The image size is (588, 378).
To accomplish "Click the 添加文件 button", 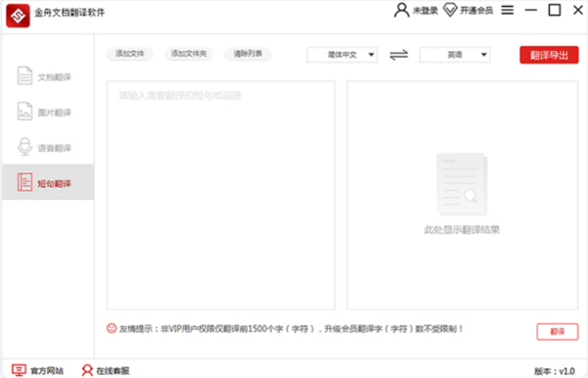I will click(129, 54).
